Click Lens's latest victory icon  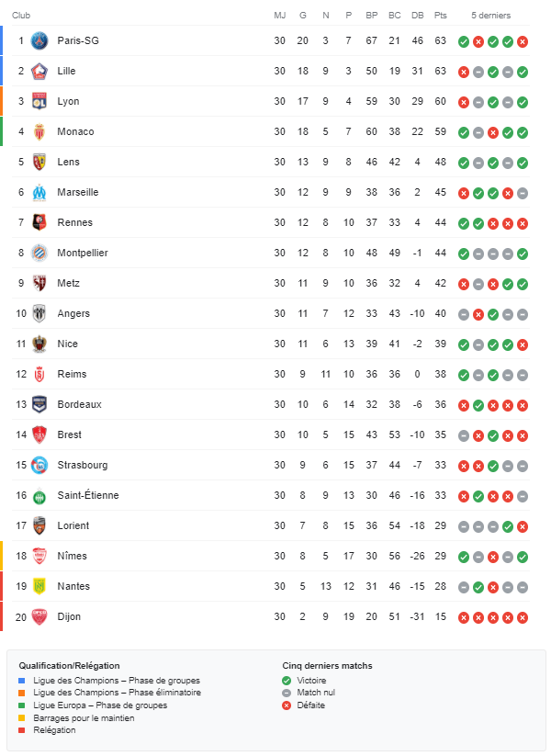tap(523, 163)
